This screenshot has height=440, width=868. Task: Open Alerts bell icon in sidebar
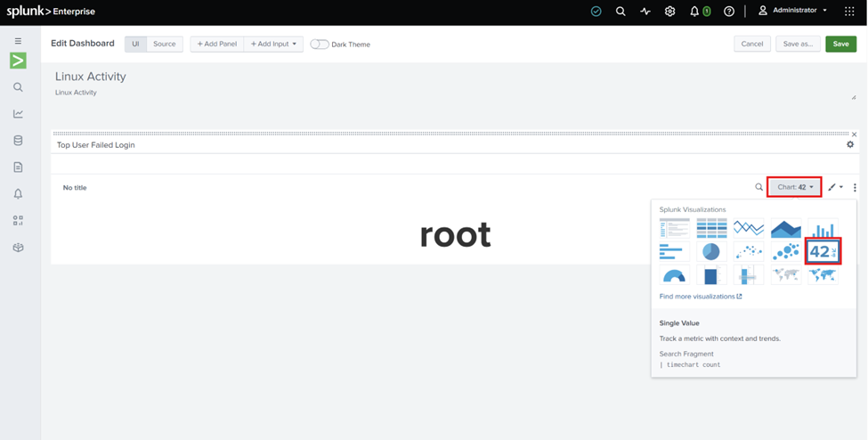(x=19, y=193)
